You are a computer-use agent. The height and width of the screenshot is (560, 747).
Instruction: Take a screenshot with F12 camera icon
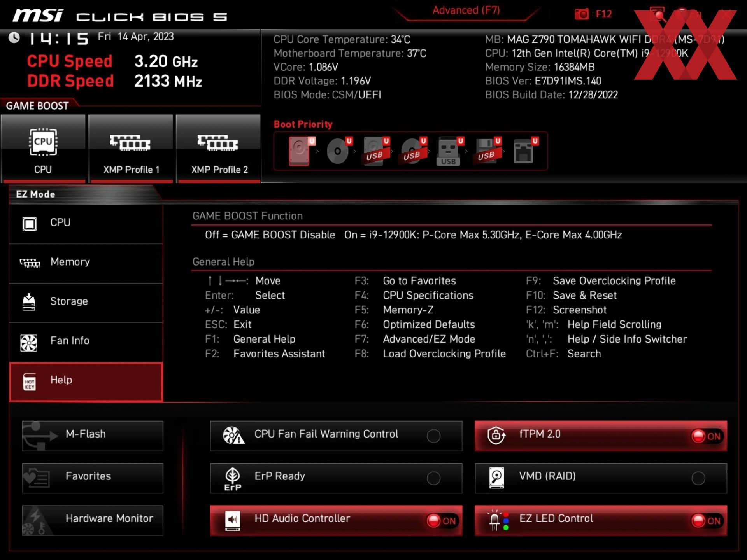coord(582,14)
